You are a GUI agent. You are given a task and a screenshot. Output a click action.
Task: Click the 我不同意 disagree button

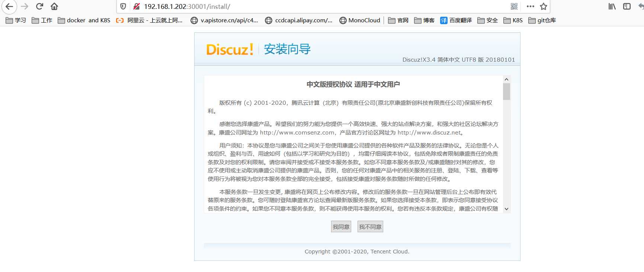point(370,227)
